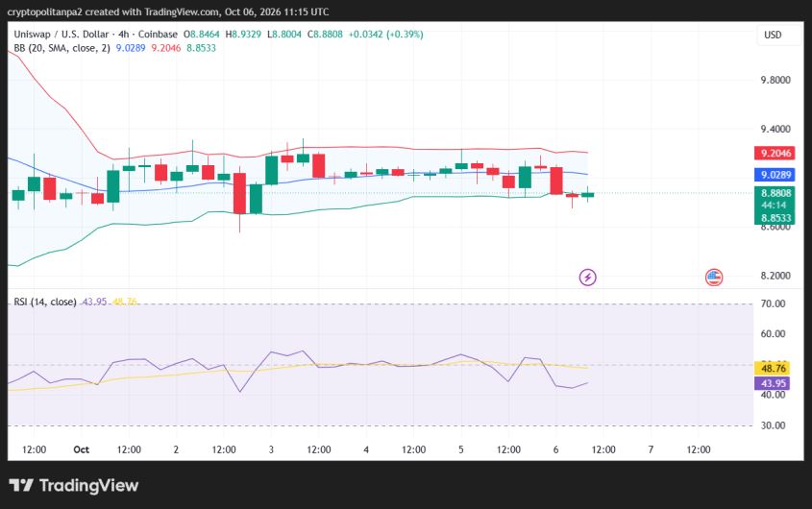The image size is (812, 509).
Task: Click the yellow 48.76 RSI MA label
Action: (773, 368)
